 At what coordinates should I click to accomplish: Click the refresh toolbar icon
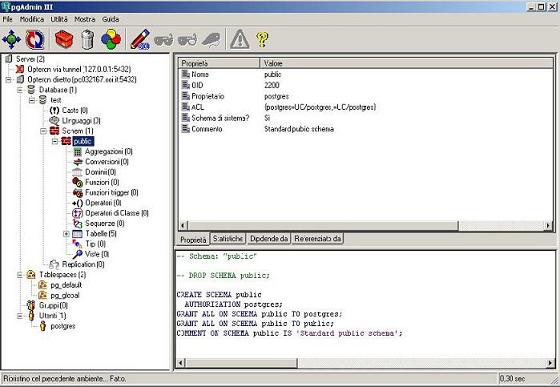pyautogui.click(x=35, y=39)
